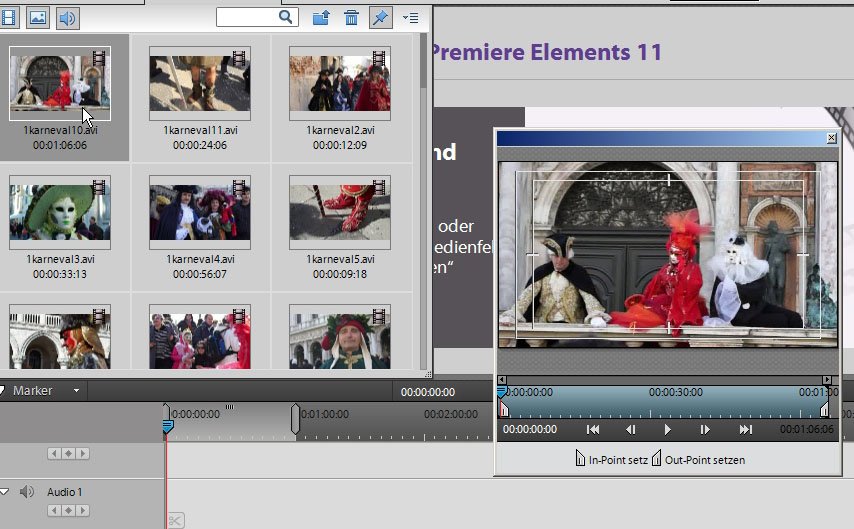Click the 1karneval10.avi filename

tap(60, 130)
